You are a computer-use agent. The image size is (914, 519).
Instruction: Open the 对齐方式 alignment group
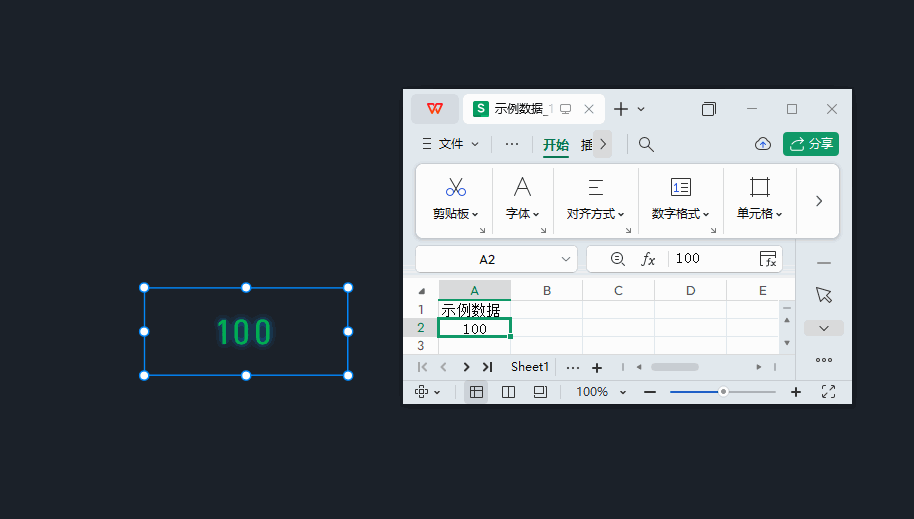click(x=595, y=214)
